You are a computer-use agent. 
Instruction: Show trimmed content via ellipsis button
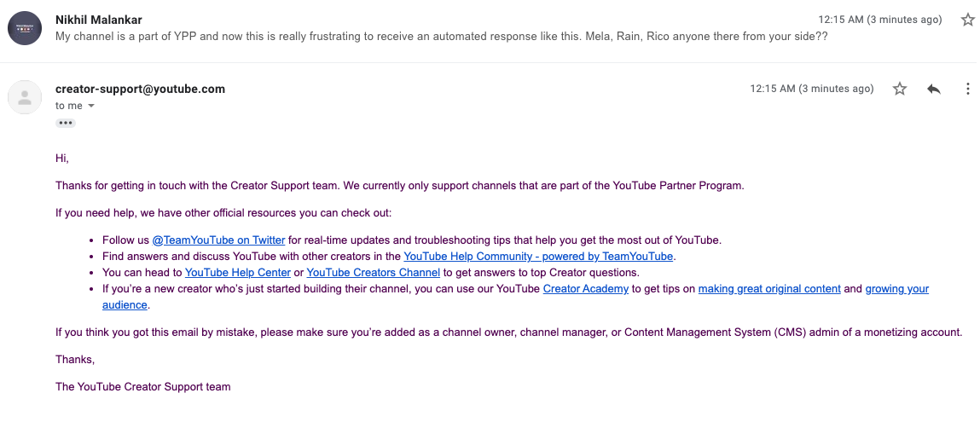[66, 123]
